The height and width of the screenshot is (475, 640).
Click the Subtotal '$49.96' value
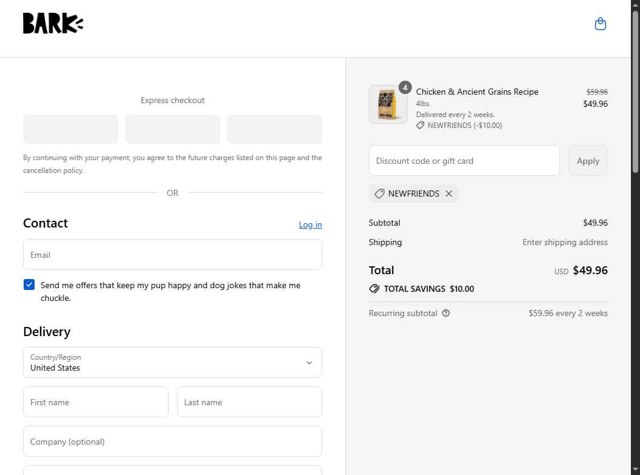pos(596,223)
